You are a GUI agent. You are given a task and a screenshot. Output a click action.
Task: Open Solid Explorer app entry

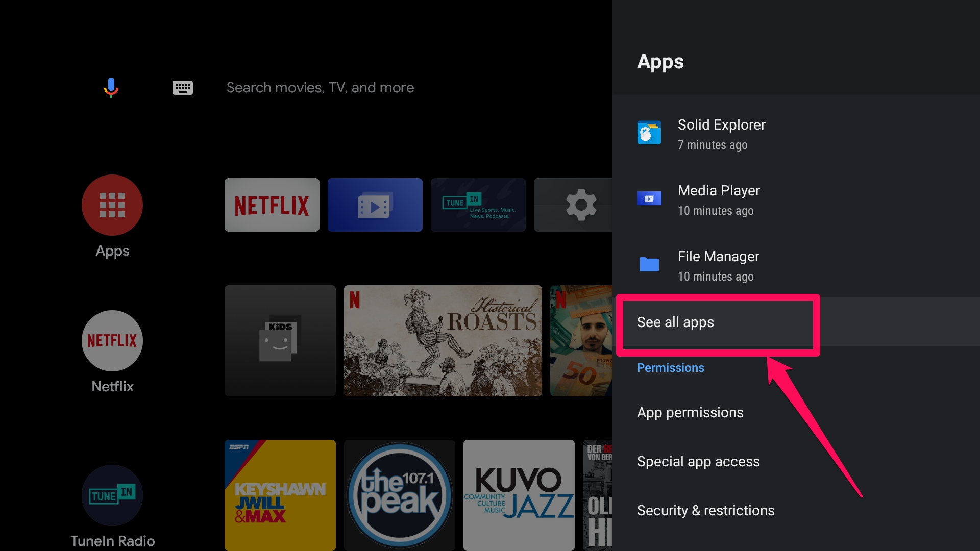point(796,134)
